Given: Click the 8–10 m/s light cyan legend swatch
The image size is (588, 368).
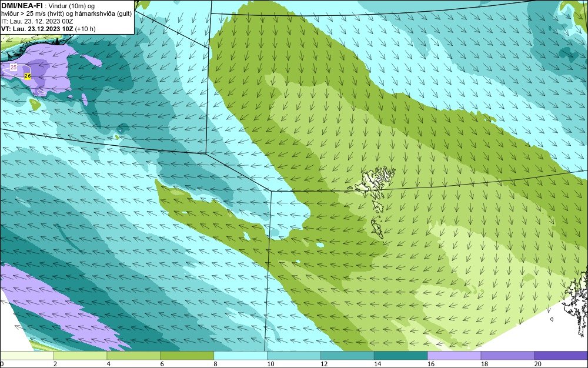Looking at the screenshot, I should [240, 355].
